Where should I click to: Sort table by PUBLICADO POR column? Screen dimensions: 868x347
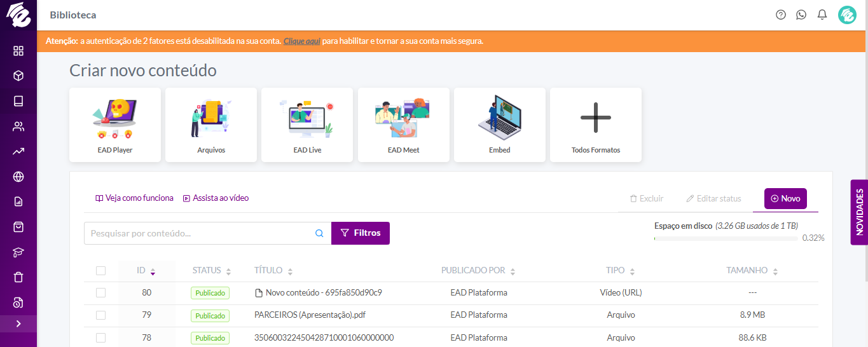(x=478, y=271)
